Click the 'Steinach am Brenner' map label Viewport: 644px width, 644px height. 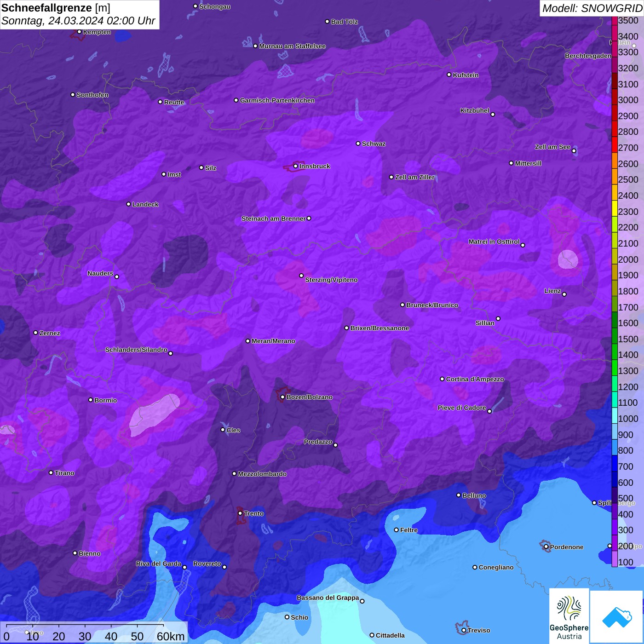(x=273, y=218)
